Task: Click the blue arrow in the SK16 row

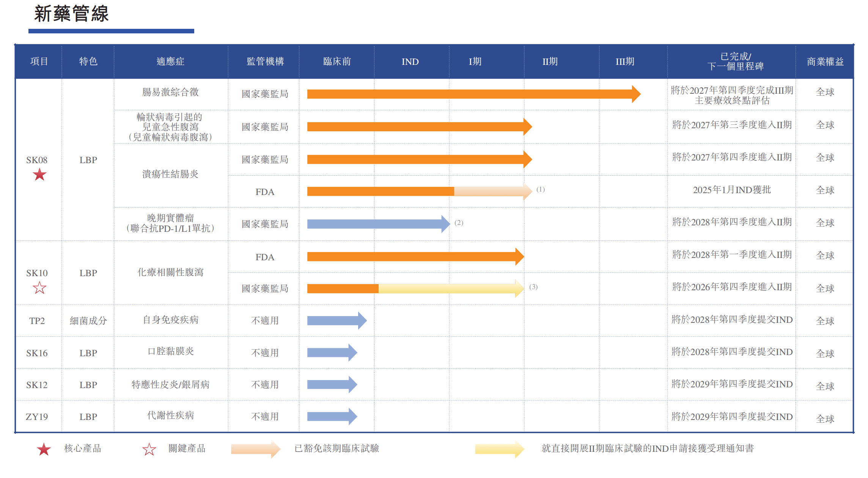Action: (x=332, y=352)
